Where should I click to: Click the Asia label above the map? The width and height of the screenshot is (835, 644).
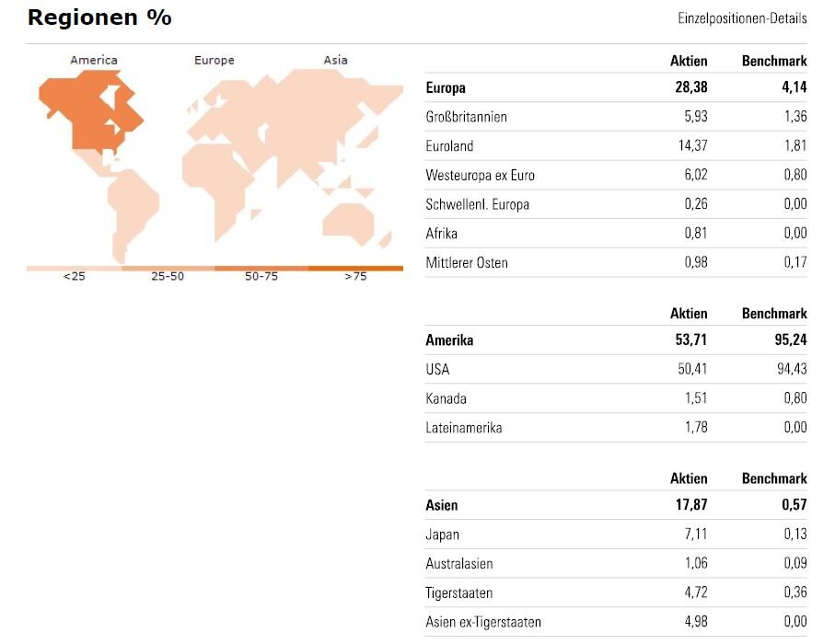335,61
